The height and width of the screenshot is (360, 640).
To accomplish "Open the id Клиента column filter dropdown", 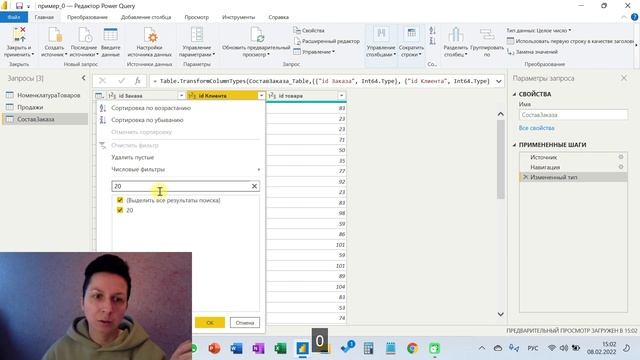I will (x=261, y=96).
